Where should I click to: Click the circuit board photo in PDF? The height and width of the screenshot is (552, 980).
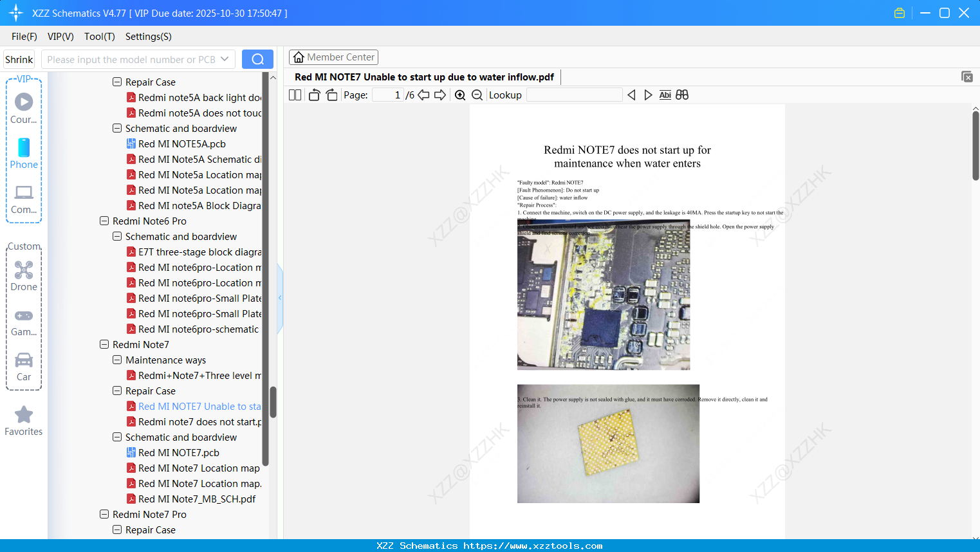point(604,295)
